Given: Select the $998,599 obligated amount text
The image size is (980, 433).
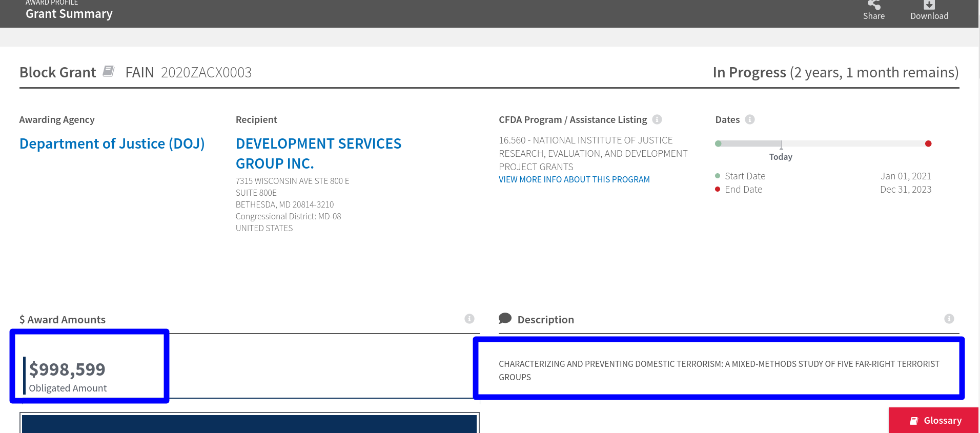Looking at the screenshot, I should (x=67, y=369).
